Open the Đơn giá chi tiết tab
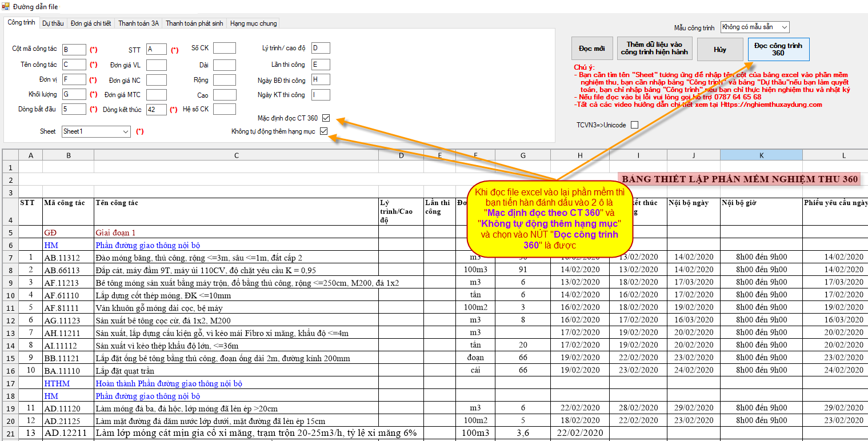868x441 pixels. (91, 23)
